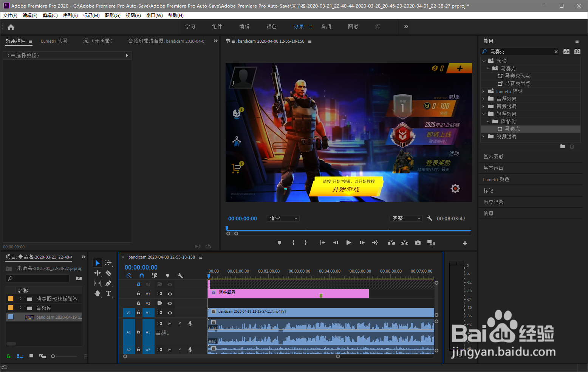Toggle V3 track visibility eye
The height and width of the screenshot is (372, 588).
pyautogui.click(x=170, y=294)
